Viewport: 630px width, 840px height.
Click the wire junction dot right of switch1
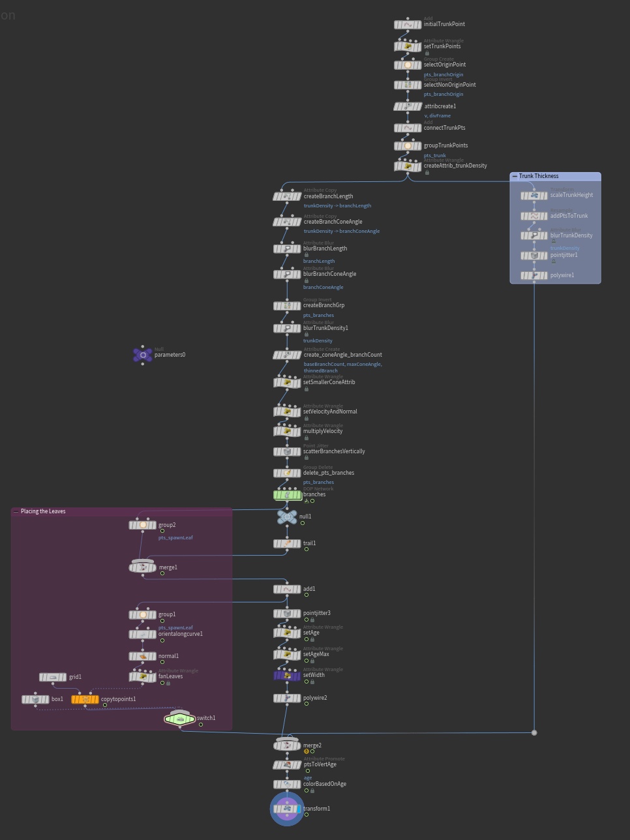pos(534,732)
